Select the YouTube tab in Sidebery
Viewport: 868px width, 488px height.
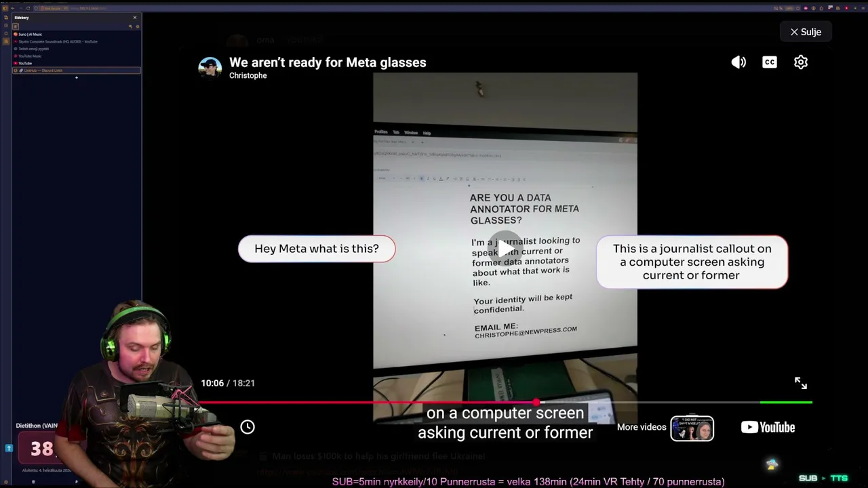tap(77, 63)
